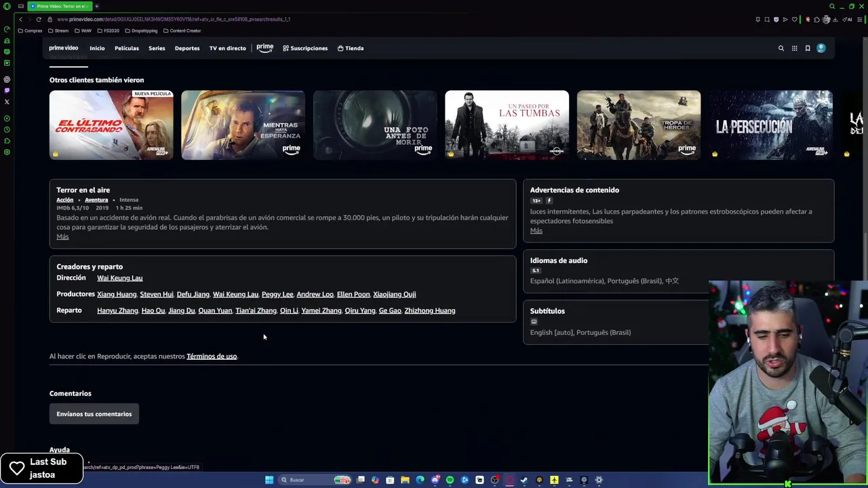Go to Inicio in Prime Video menu
This screenshot has width=868, height=488.
(x=97, y=48)
